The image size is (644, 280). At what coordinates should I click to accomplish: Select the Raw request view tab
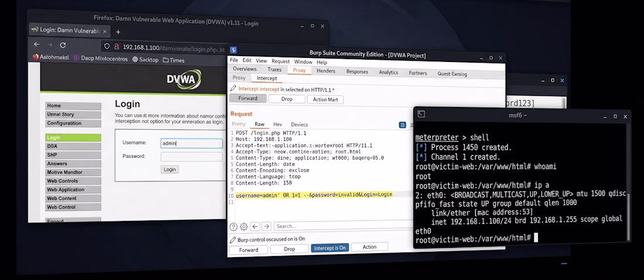(259, 124)
